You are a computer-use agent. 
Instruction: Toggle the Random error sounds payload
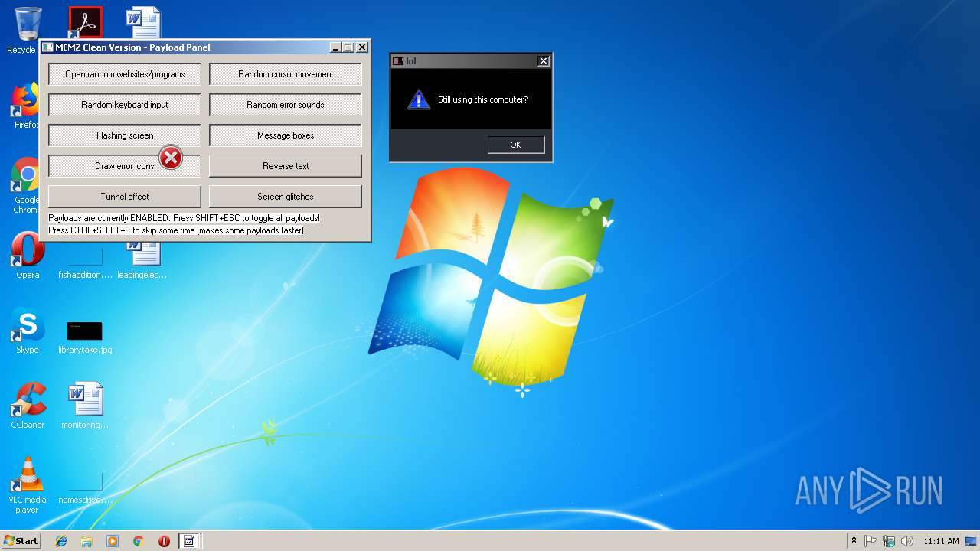tap(286, 105)
